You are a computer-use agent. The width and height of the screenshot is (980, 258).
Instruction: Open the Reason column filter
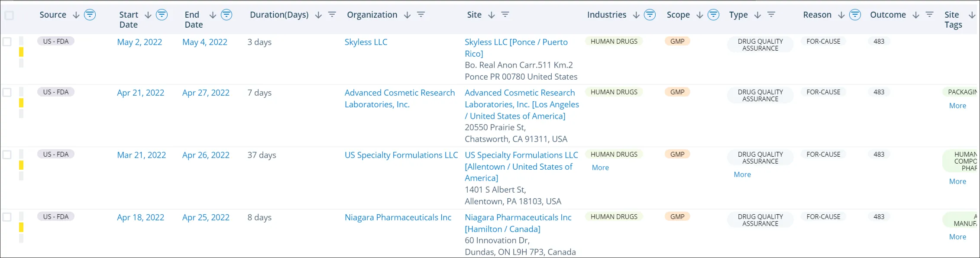855,14
